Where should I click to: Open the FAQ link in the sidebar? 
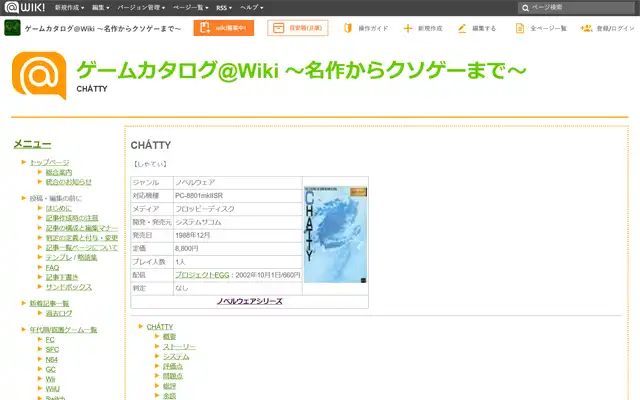[52, 267]
